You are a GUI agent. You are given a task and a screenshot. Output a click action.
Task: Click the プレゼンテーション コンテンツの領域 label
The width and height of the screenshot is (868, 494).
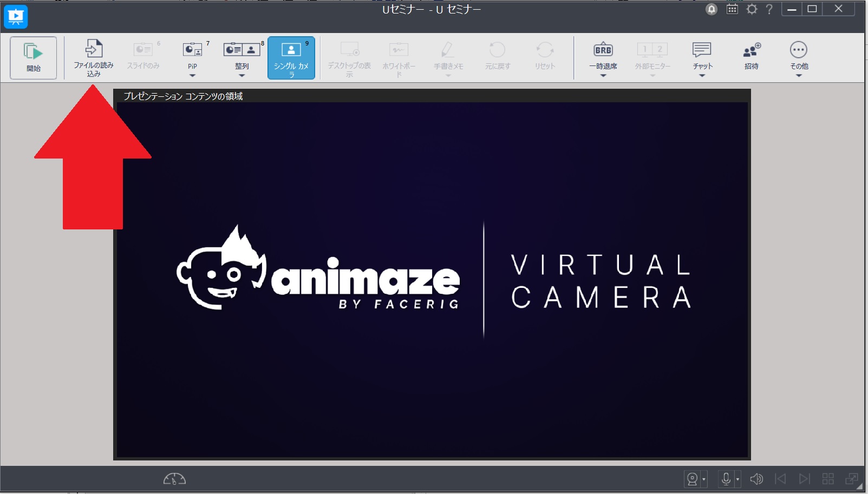click(x=183, y=96)
